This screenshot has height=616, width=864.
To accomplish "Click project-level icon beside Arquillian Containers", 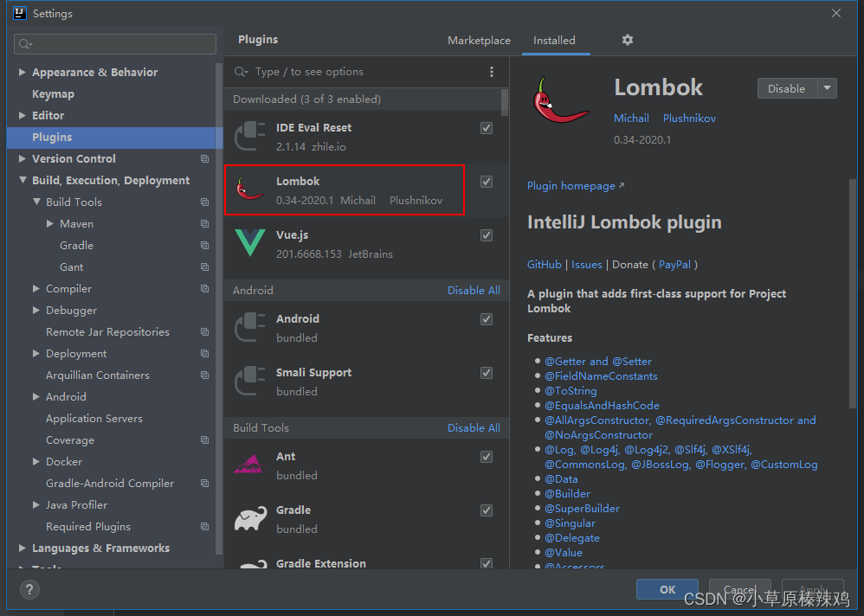I will [x=204, y=375].
